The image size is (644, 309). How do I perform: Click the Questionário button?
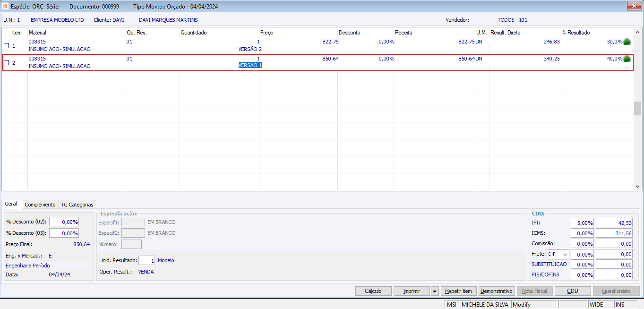(x=616, y=291)
